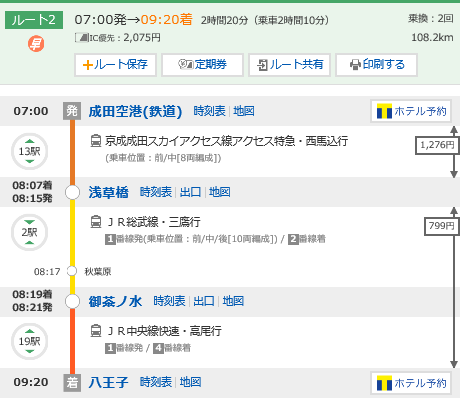The image size is (466, 399).
Task: Click the 着 arrival marker icon
Action: click(x=72, y=383)
